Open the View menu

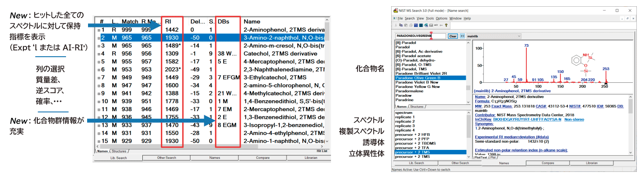420,18
